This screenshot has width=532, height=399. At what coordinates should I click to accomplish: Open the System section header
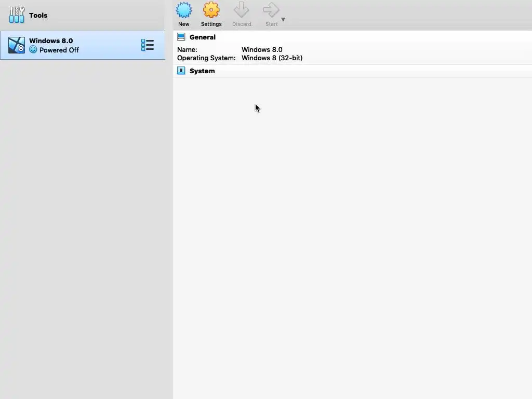[x=202, y=71]
